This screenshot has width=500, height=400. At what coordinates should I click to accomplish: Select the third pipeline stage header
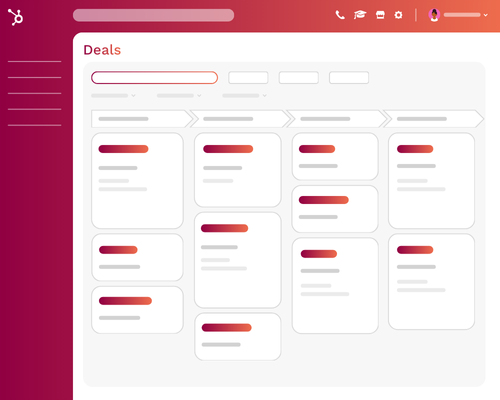[x=337, y=119]
